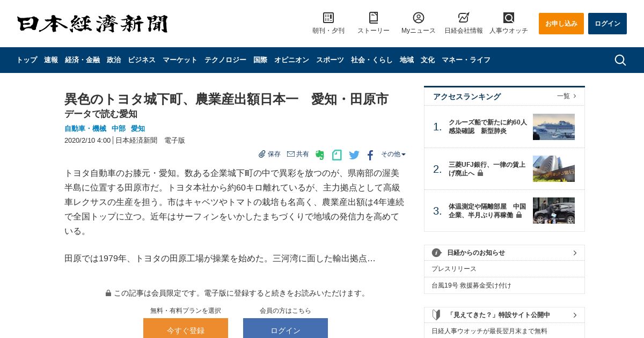Open the 政治 section

pos(114,60)
